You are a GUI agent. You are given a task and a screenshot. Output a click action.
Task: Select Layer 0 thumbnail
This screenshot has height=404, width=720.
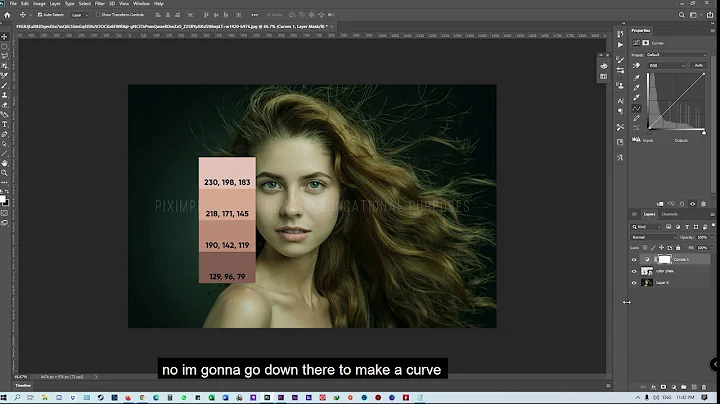[x=647, y=283]
